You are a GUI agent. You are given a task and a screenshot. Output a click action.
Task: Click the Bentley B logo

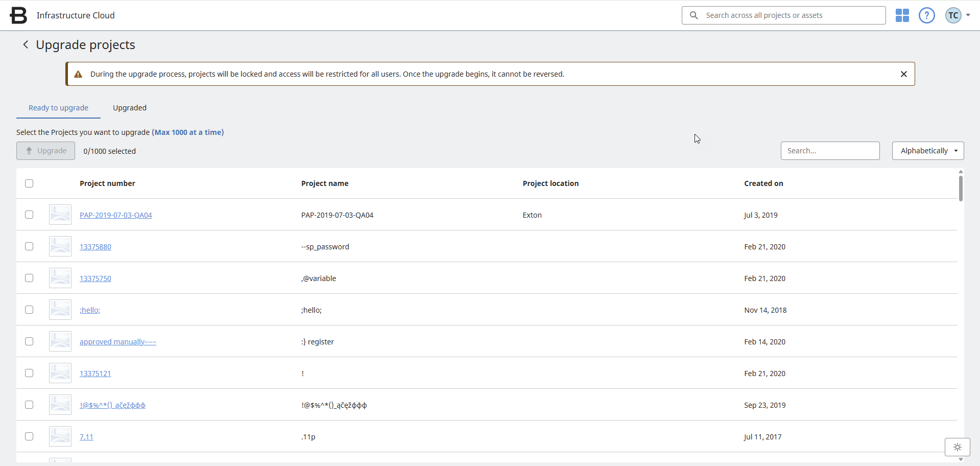18,15
